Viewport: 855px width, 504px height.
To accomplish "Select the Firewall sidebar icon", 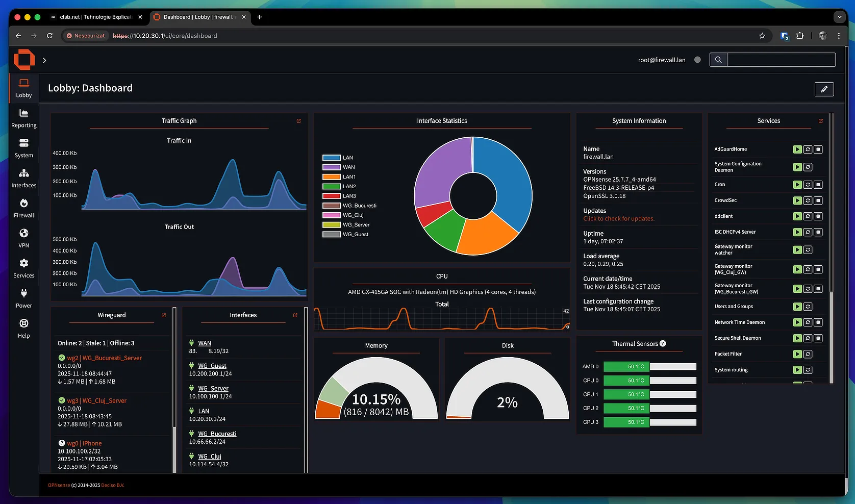I will coord(23,208).
